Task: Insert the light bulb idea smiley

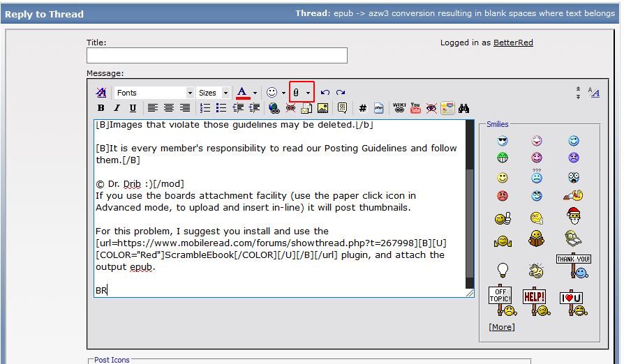Action: pyautogui.click(x=503, y=271)
